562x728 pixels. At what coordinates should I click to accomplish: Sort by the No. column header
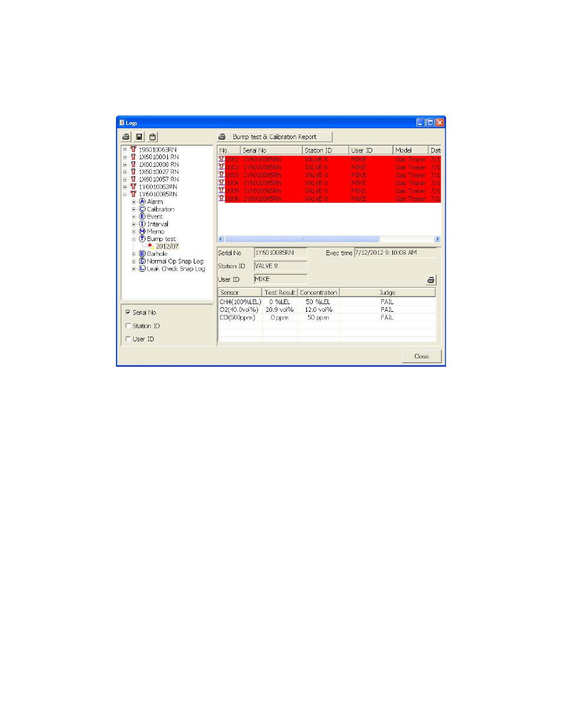coord(229,150)
